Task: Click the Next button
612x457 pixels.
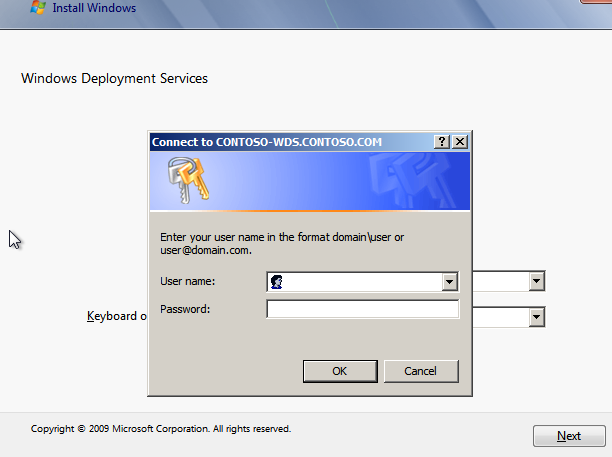Action: click(568, 436)
